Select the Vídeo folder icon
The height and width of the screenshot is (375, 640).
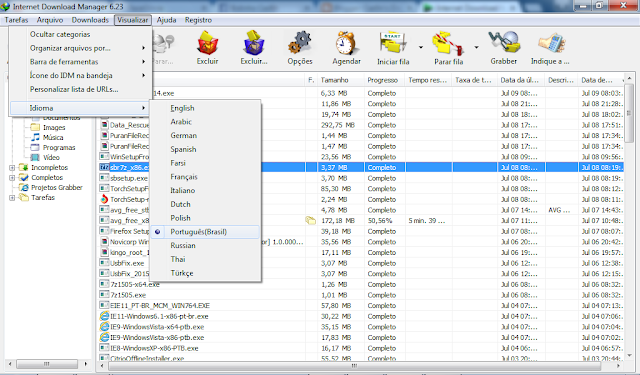(36, 157)
